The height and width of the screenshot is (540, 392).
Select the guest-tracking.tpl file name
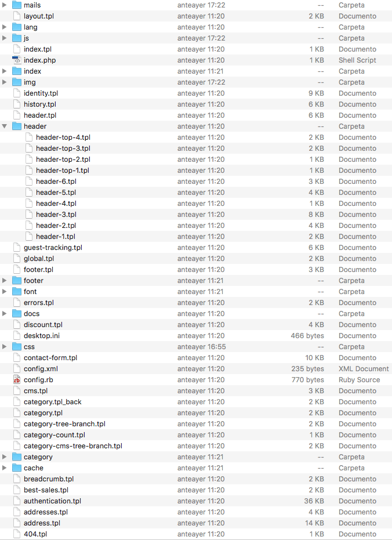pyautogui.click(x=53, y=248)
